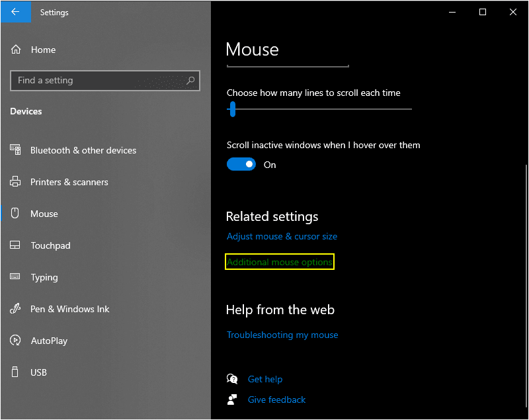Click the Give feedback link
This screenshot has width=529, height=420.
(276, 399)
